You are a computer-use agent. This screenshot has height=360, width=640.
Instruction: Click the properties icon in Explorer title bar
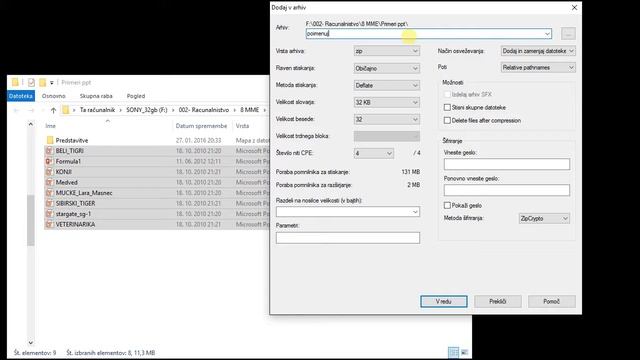(x=31, y=82)
